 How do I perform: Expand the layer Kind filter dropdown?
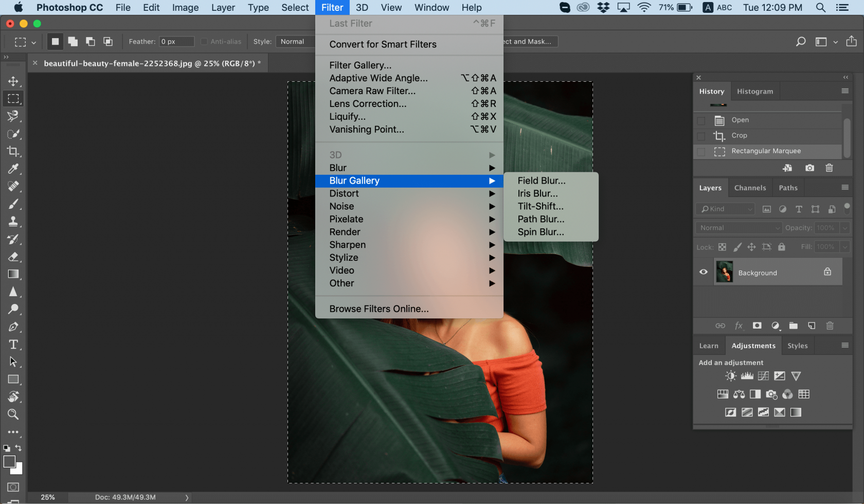tap(726, 209)
